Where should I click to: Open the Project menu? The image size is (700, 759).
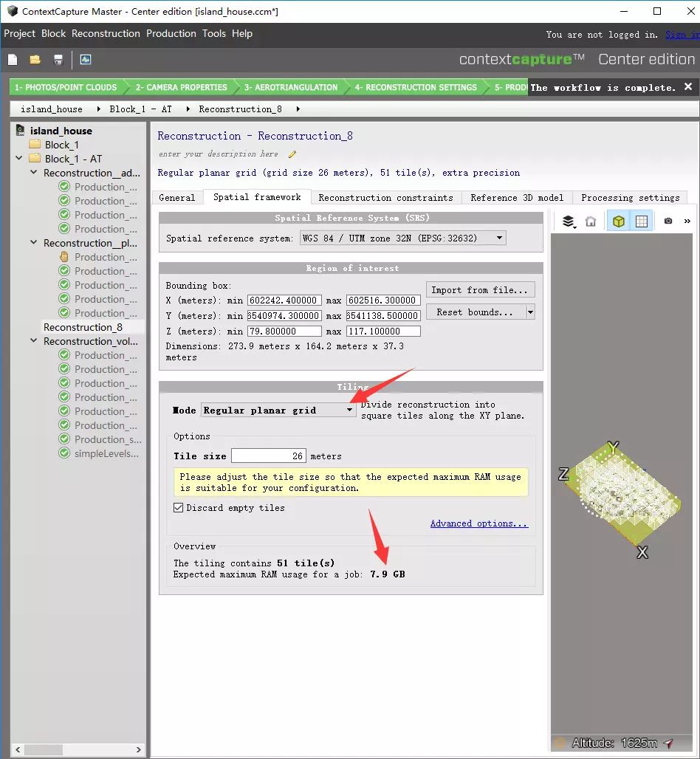coord(19,33)
